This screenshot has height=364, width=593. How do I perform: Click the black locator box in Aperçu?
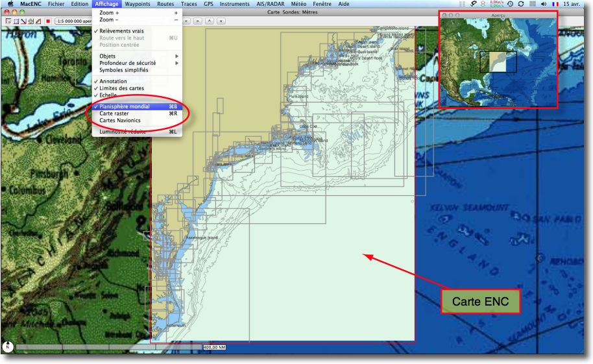(x=498, y=62)
